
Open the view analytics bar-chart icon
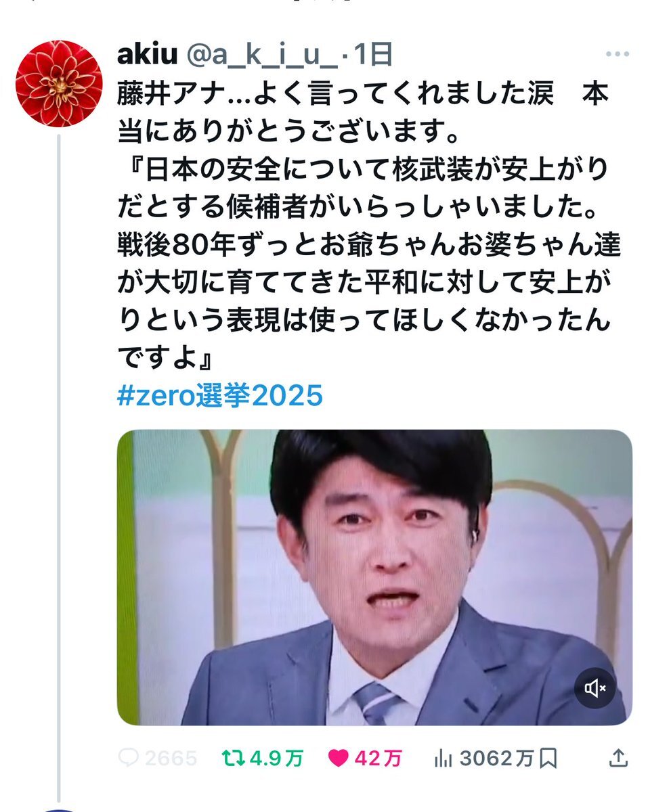click(442, 759)
